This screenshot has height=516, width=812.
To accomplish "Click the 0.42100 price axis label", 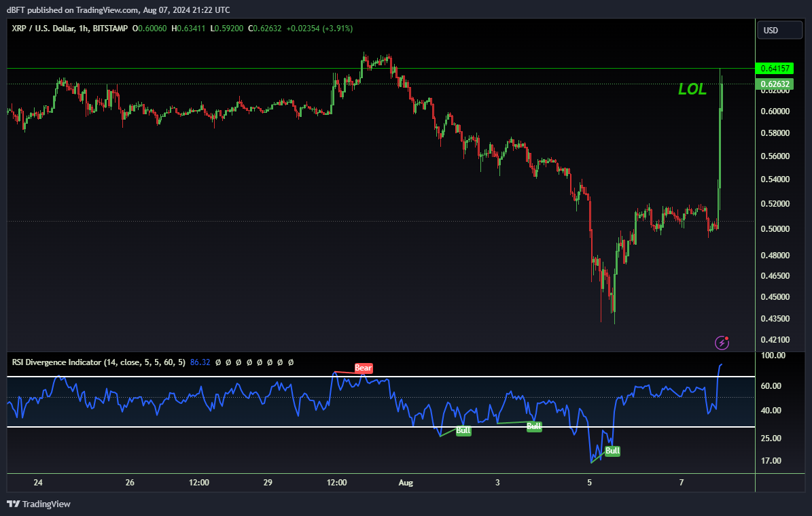I will [775, 340].
